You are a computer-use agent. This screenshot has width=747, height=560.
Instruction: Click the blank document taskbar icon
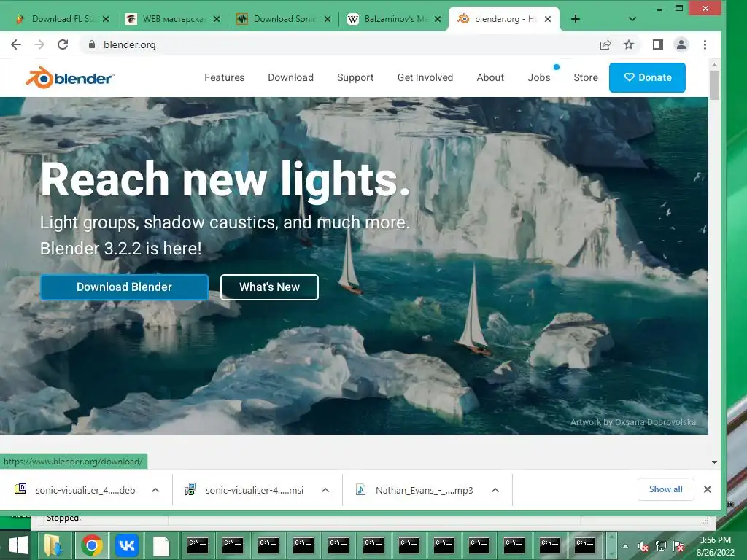(161, 545)
